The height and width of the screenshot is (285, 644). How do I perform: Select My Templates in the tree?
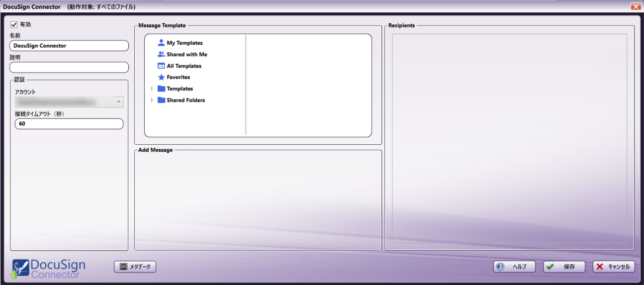[x=184, y=43]
